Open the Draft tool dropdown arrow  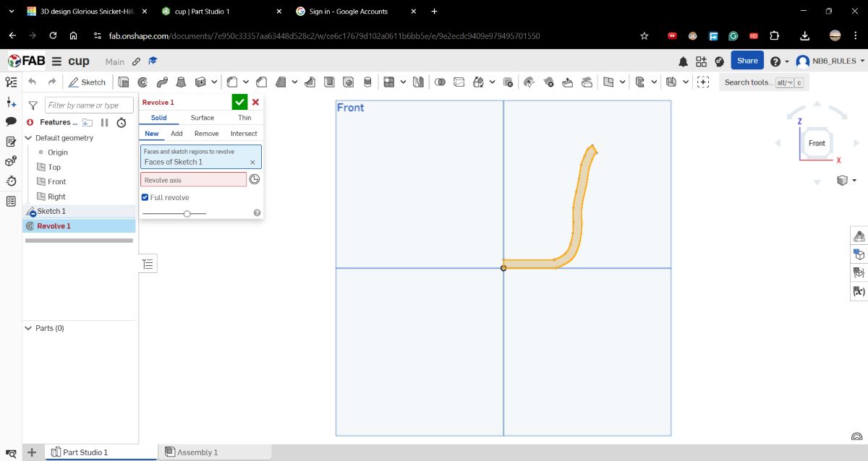click(x=294, y=82)
